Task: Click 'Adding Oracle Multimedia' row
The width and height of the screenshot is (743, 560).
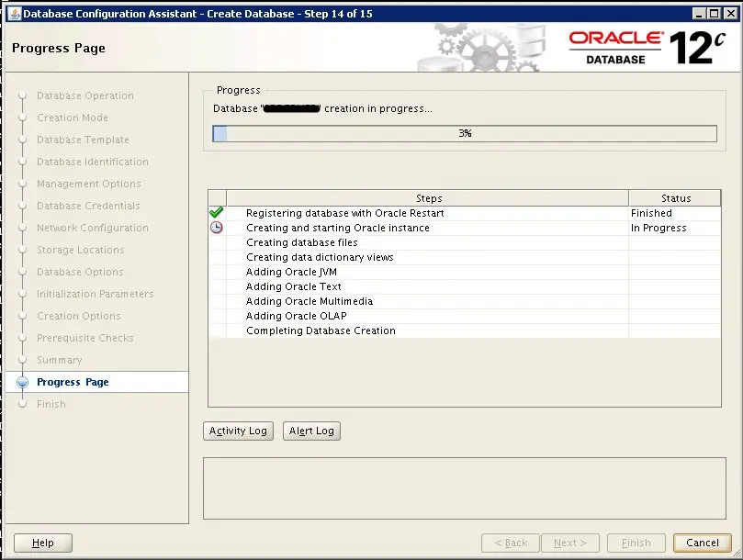Action: click(465, 301)
